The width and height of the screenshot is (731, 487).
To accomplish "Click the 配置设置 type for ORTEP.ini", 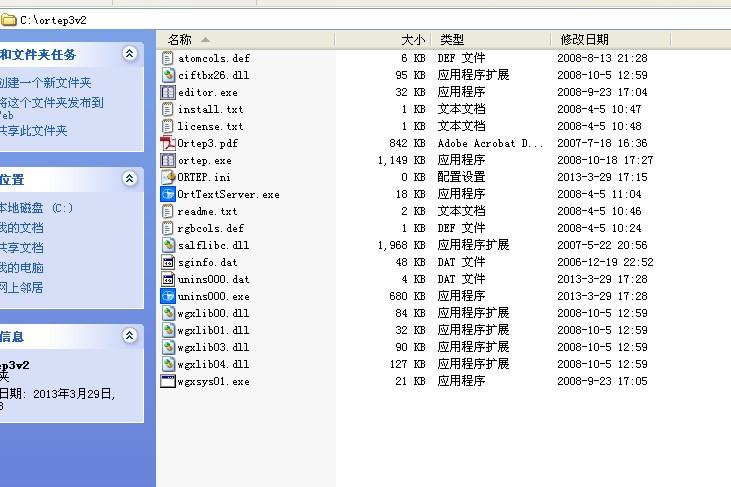I will (462, 177).
